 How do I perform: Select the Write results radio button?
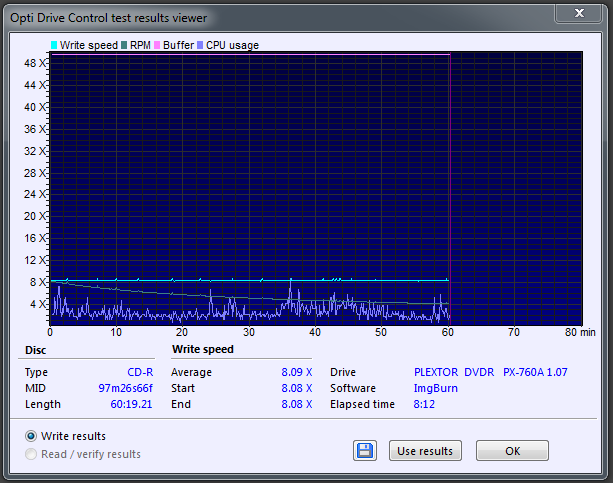31,436
